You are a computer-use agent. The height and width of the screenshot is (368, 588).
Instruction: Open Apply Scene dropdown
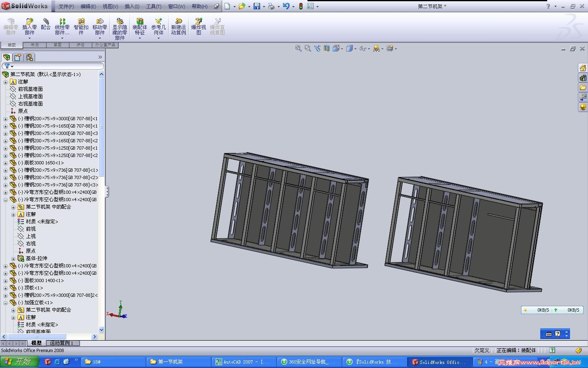tap(378, 48)
